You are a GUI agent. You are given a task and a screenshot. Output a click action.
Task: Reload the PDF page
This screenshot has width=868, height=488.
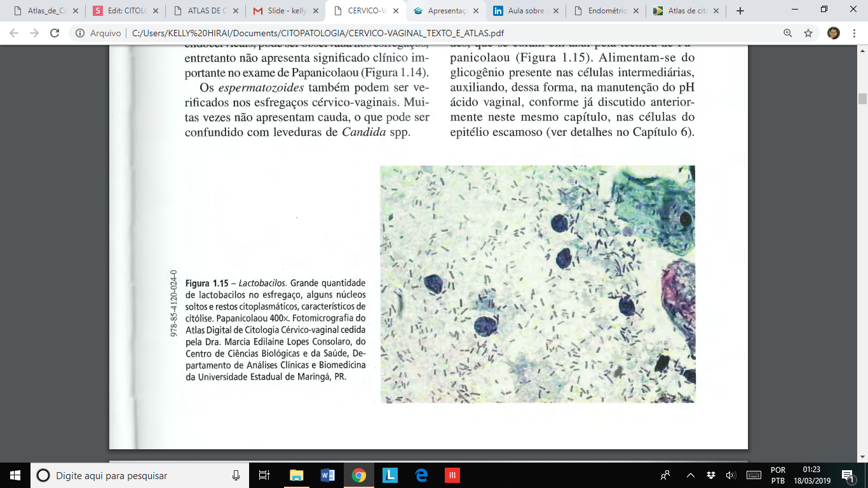click(55, 33)
